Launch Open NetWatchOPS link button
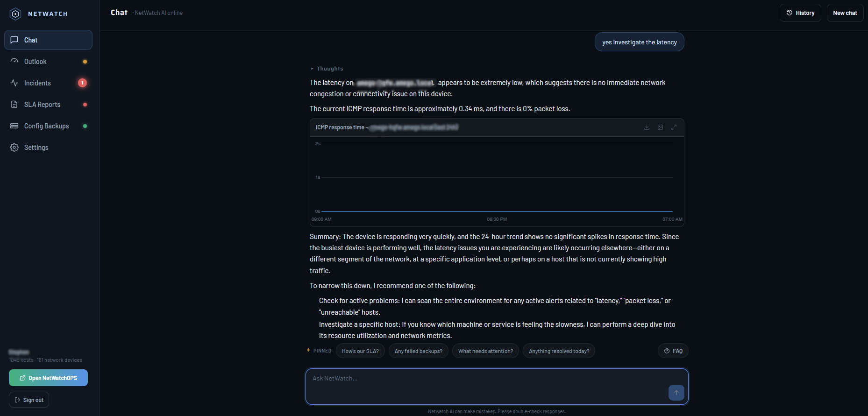868x416 pixels. click(48, 378)
